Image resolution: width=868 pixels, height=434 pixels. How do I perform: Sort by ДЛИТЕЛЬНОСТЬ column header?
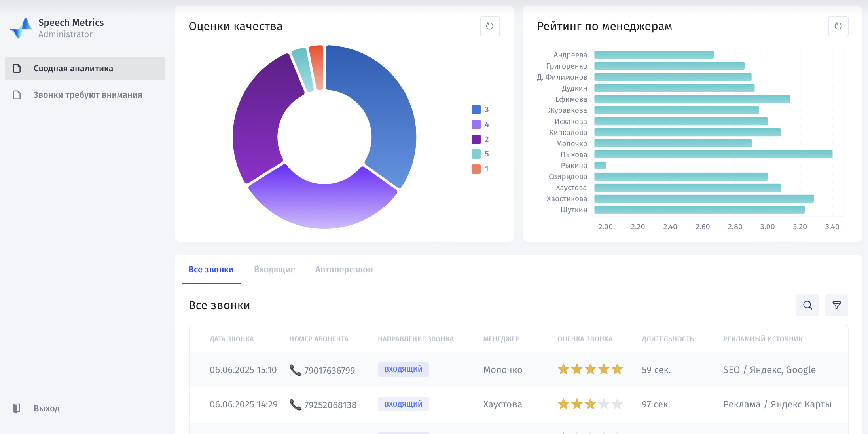tap(668, 339)
